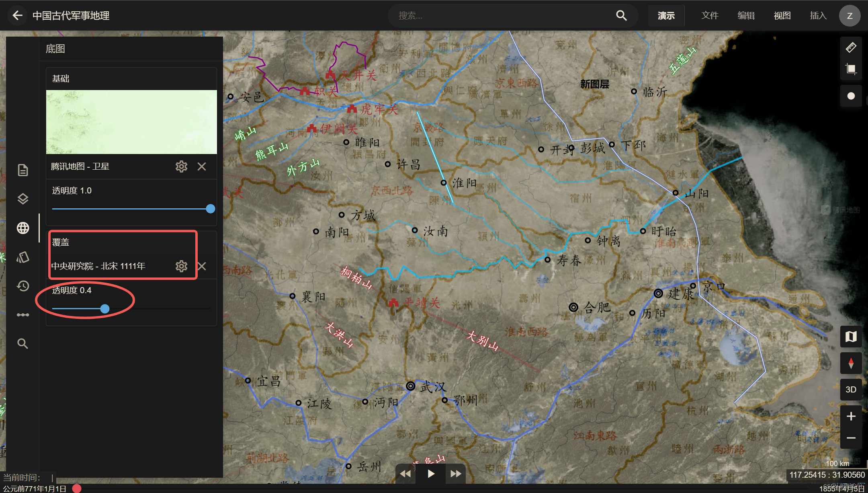Image resolution: width=868 pixels, height=493 pixels.
Task: Click the compass north arrow icon
Action: point(851,363)
